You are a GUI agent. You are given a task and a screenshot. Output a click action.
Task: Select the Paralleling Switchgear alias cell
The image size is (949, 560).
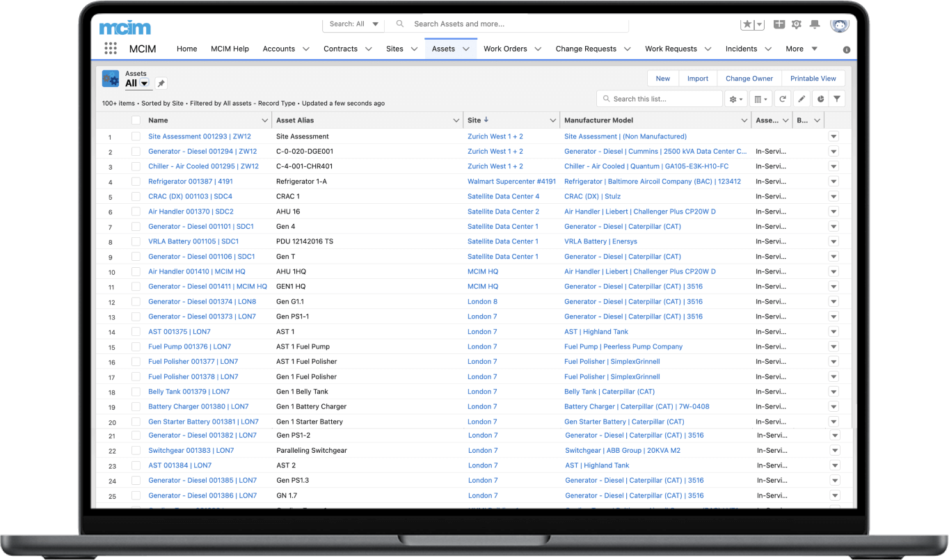click(x=312, y=450)
